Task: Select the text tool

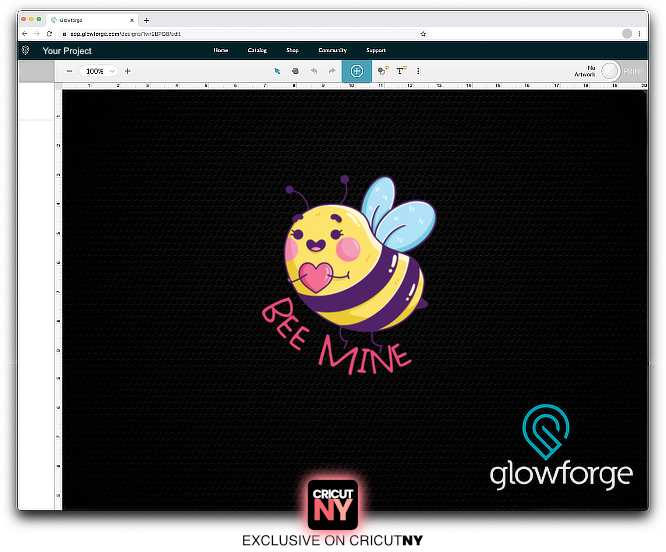Action: pyautogui.click(x=401, y=71)
